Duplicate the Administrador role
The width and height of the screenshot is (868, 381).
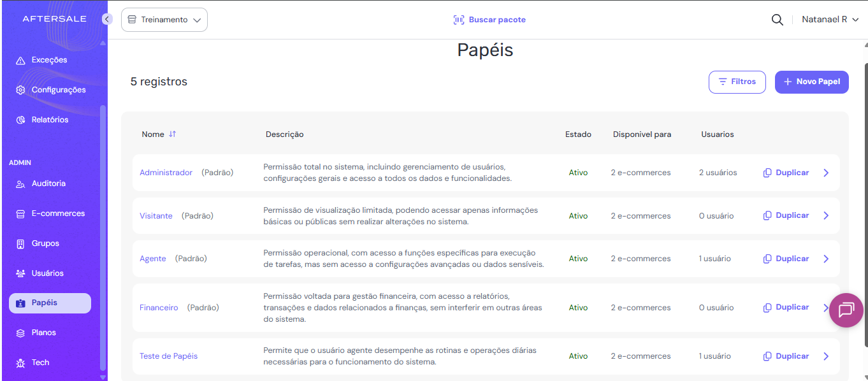coord(786,173)
